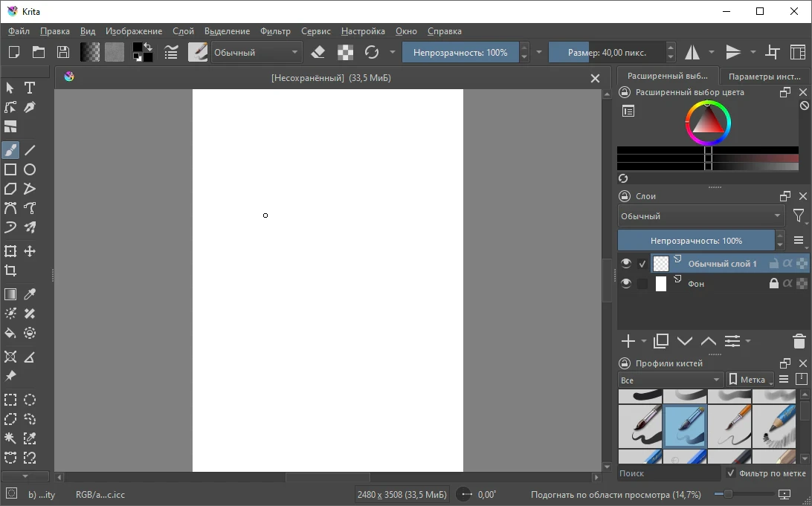Open the layer blending mode Обычный dropdown
The width and height of the screenshot is (812, 506).
[x=701, y=216]
